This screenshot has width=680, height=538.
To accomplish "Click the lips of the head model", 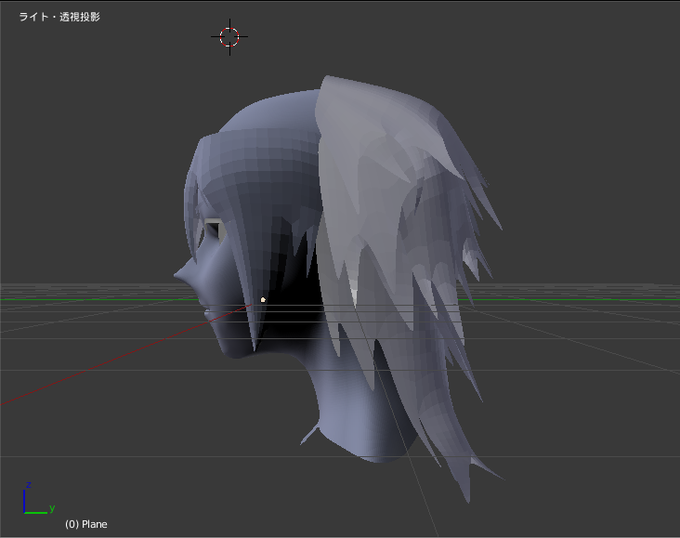I will coord(206,313).
